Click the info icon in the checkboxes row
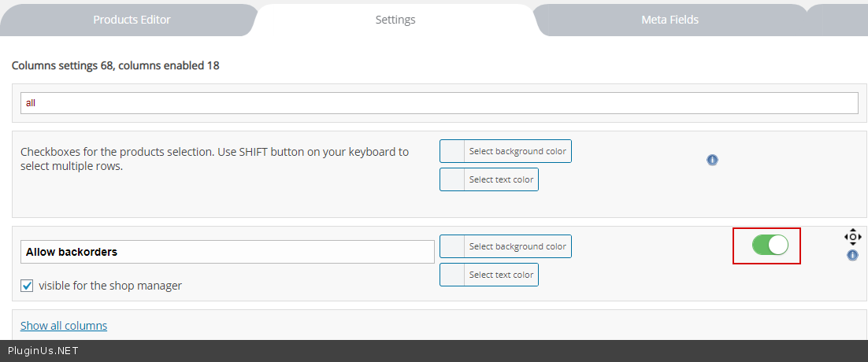The width and height of the screenshot is (868, 362). tap(712, 160)
